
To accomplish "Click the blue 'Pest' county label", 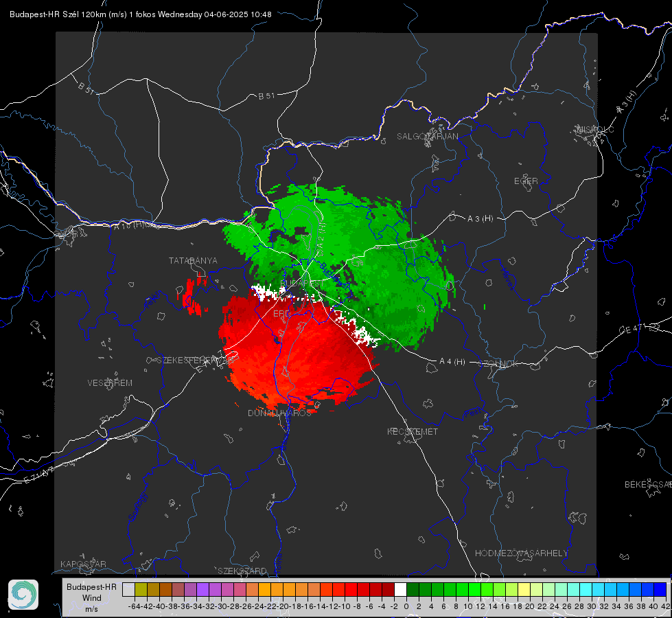I will 472,413.
